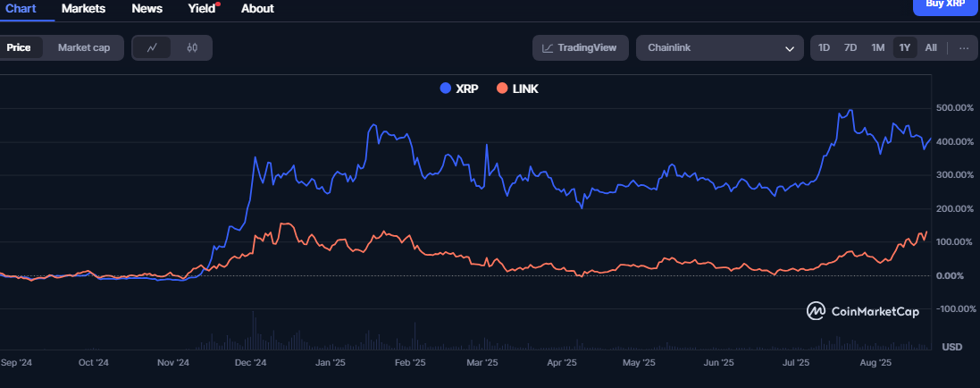Toggle the blue XRP legend dot
This screenshot has height=388, width=980.
click(446, 89)
